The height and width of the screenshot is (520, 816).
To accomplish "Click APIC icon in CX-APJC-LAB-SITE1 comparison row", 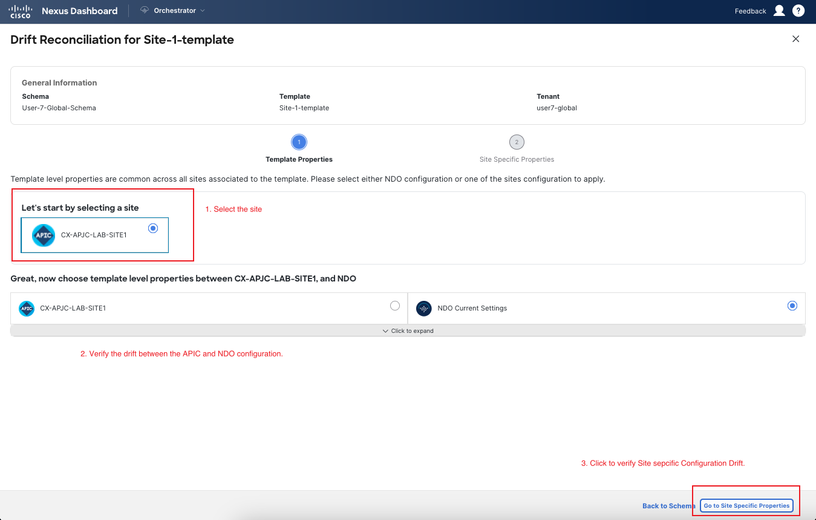I will coord(27,308).
